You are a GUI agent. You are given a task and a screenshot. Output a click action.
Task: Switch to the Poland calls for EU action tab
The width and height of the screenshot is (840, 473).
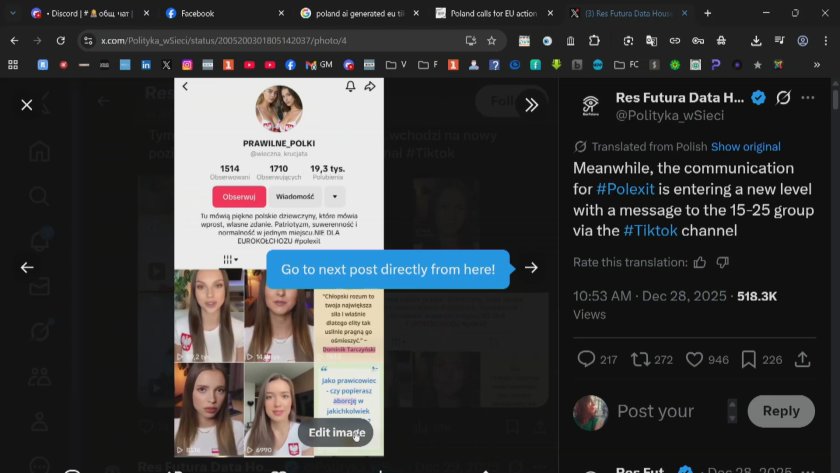(x=492, y=14)
